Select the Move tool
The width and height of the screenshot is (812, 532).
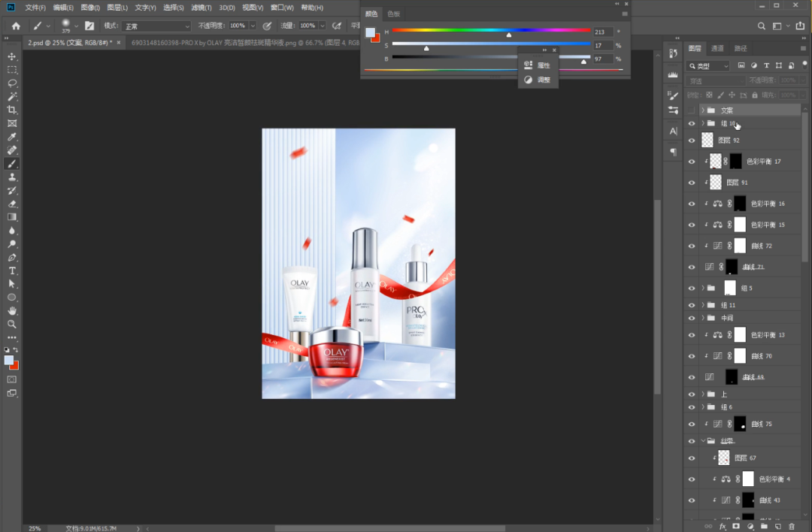pos(12,56)
